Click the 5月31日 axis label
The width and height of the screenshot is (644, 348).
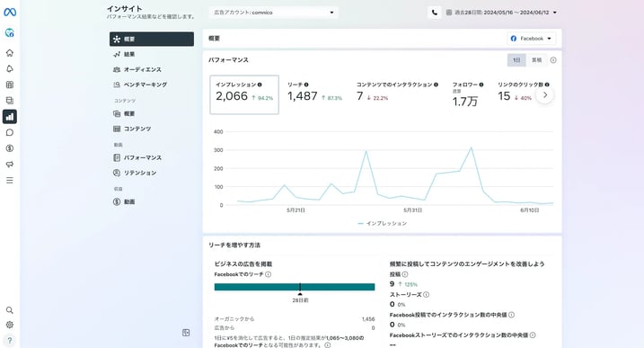(x=413, y=210)
